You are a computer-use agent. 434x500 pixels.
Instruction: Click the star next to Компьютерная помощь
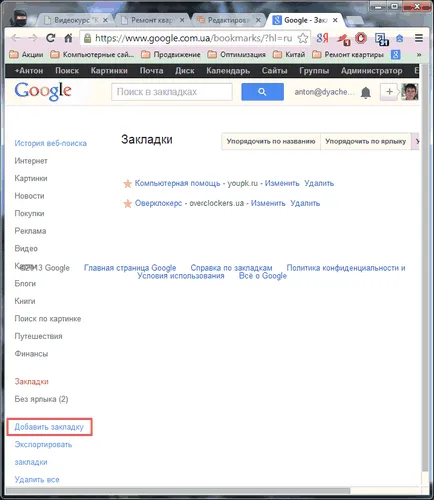(127, 183)
